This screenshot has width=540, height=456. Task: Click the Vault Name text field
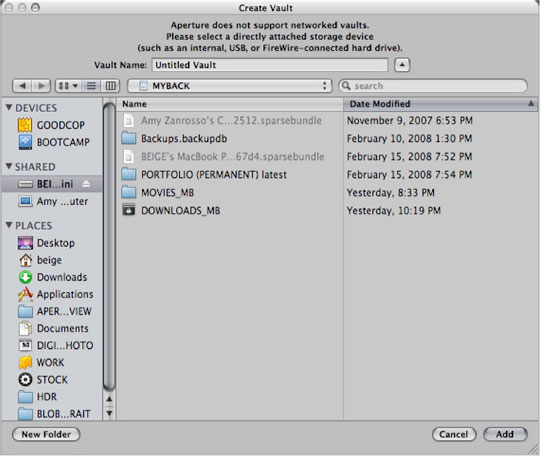tap(270, 65)
